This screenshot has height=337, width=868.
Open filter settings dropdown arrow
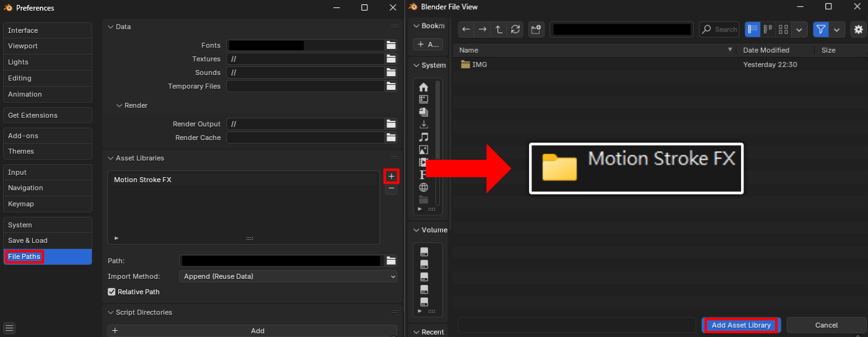(837, 29)
